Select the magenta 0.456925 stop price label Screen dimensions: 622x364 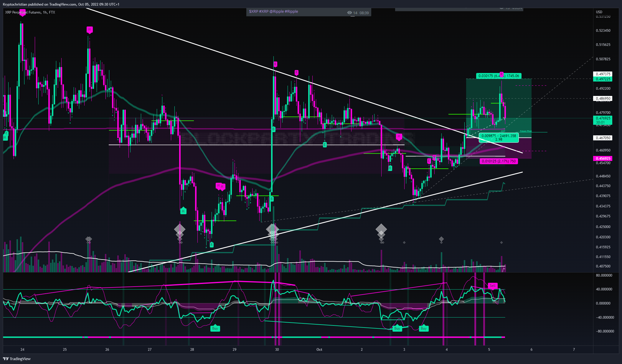603,159
